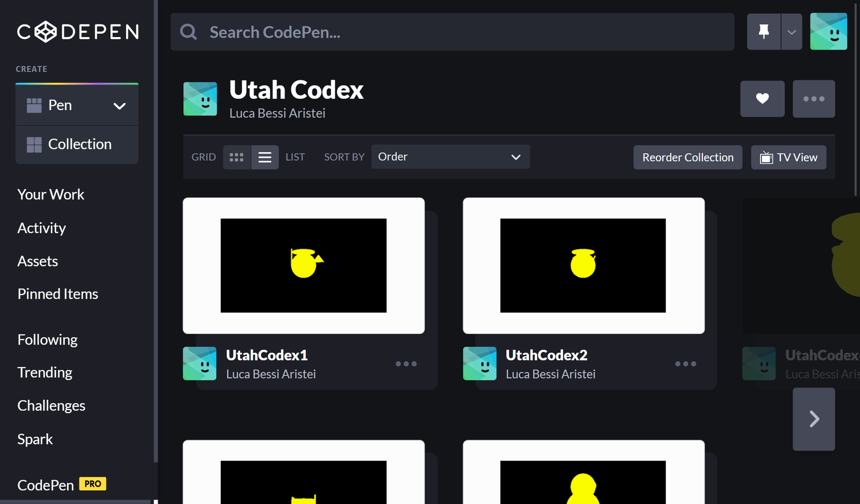860x504 pixels.
Task: Open collection options three-dot menu
Action: [x=813, y=99]
